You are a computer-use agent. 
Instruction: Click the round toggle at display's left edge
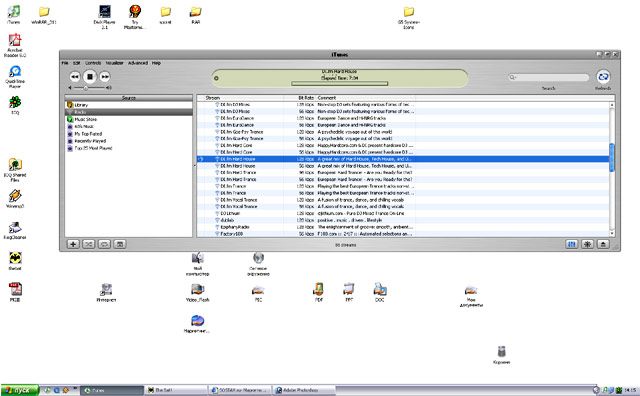pyautogui.click(x=216, y=78)
